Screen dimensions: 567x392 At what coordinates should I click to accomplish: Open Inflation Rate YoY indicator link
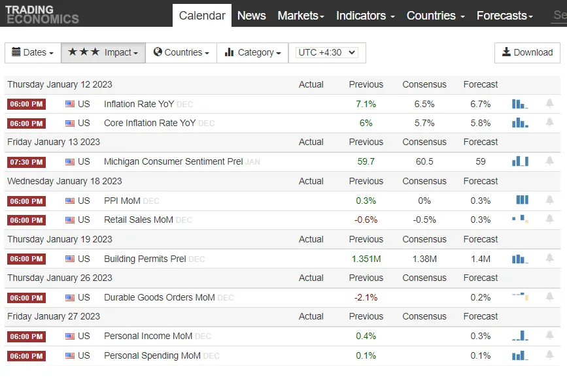139,104
